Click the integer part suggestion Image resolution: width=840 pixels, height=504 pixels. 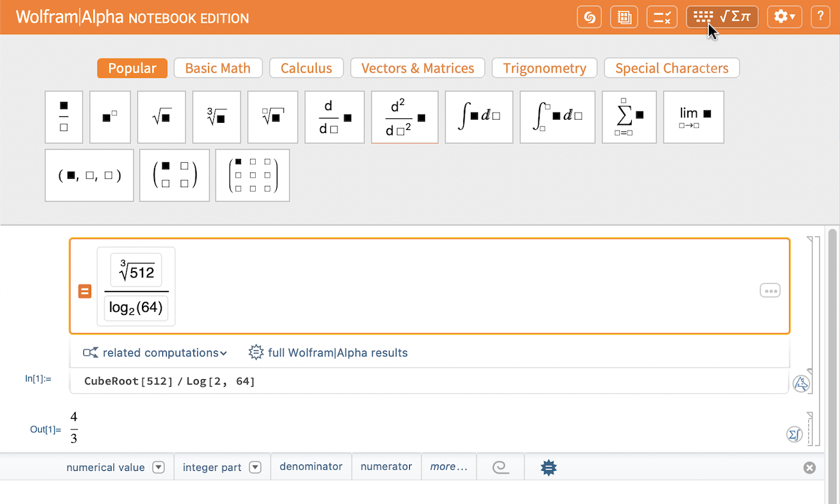coord(212,467)
